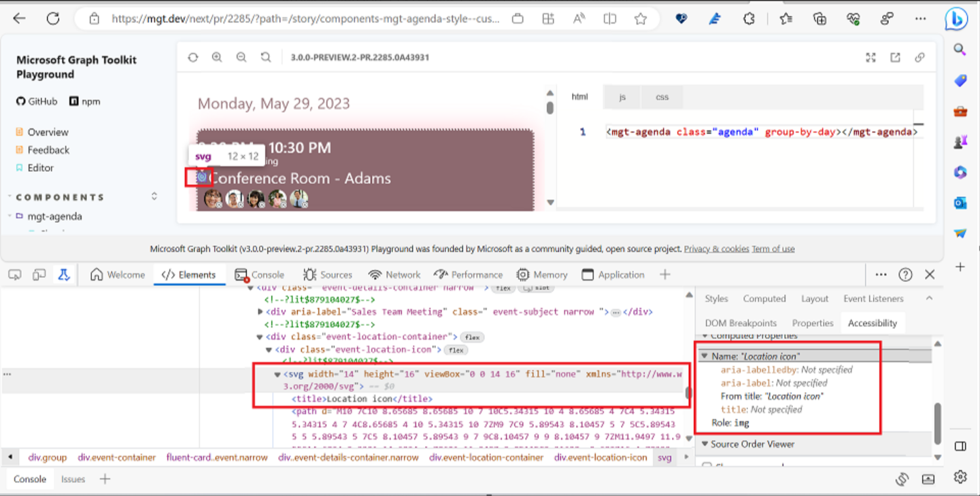Collapse the Name "Location icon" accessibility property
This screenshot has height=496, width=980.
point(705,355)
